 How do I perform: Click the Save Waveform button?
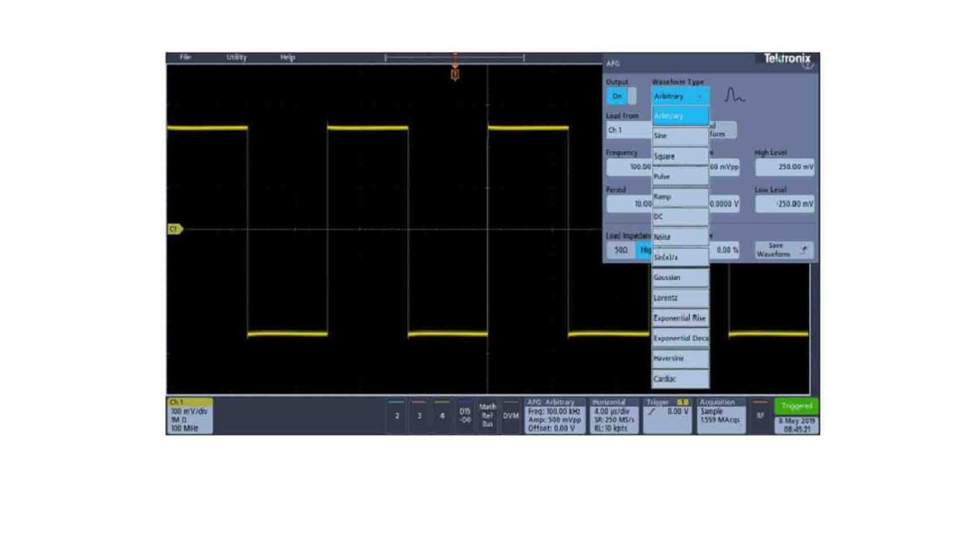(x=784, y=250)
